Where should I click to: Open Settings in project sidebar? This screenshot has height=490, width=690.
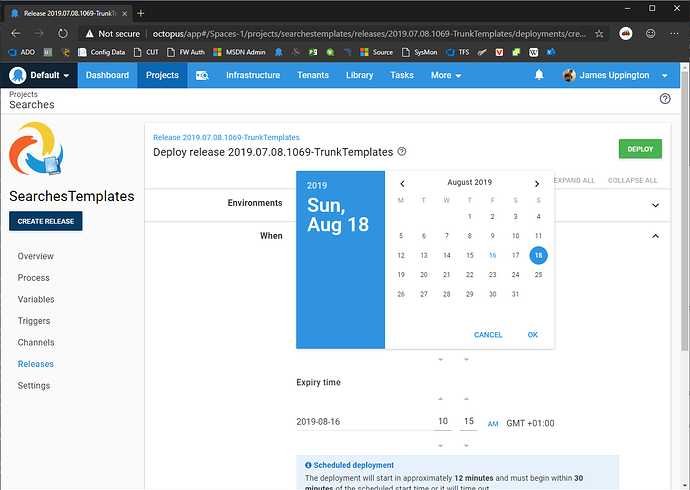click(x=34, y=386)
